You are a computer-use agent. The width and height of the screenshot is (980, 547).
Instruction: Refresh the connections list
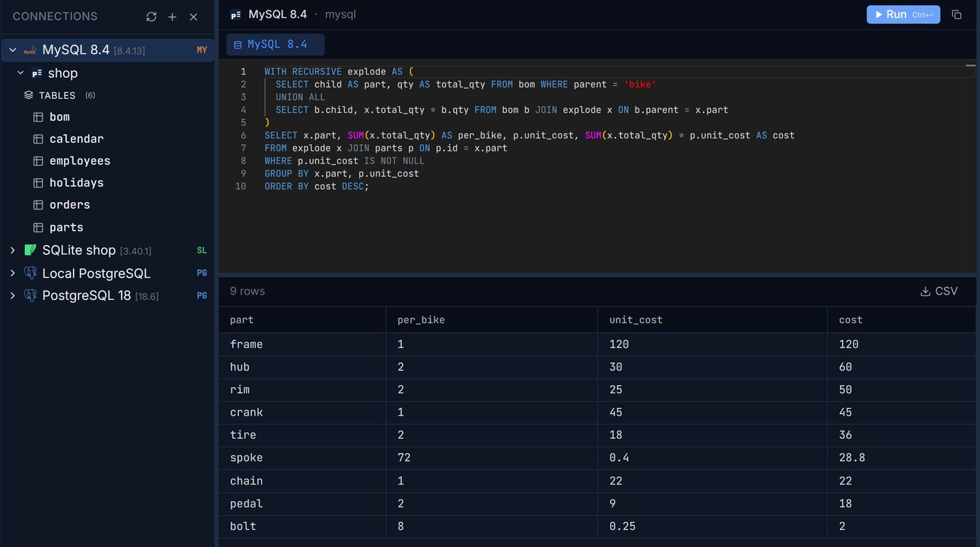[x=151, y=16]
